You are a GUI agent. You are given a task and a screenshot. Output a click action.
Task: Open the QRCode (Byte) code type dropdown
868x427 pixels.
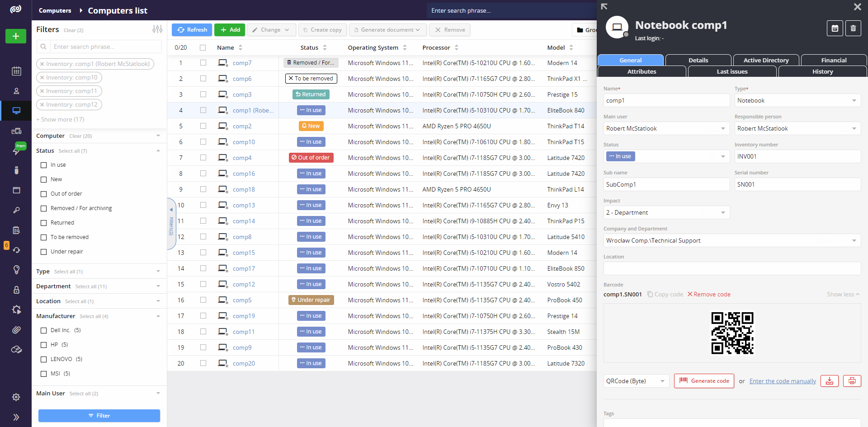pos(636,381)
